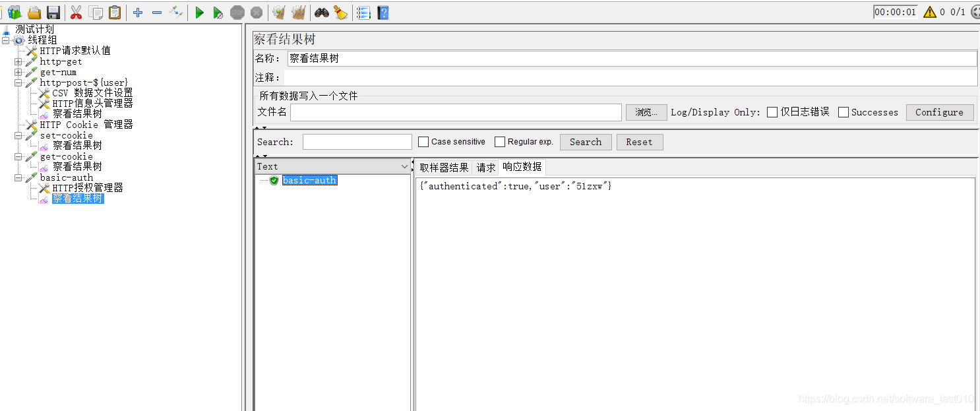
Task: Click the remote engines icon at top right
Action: pos(976,12)
